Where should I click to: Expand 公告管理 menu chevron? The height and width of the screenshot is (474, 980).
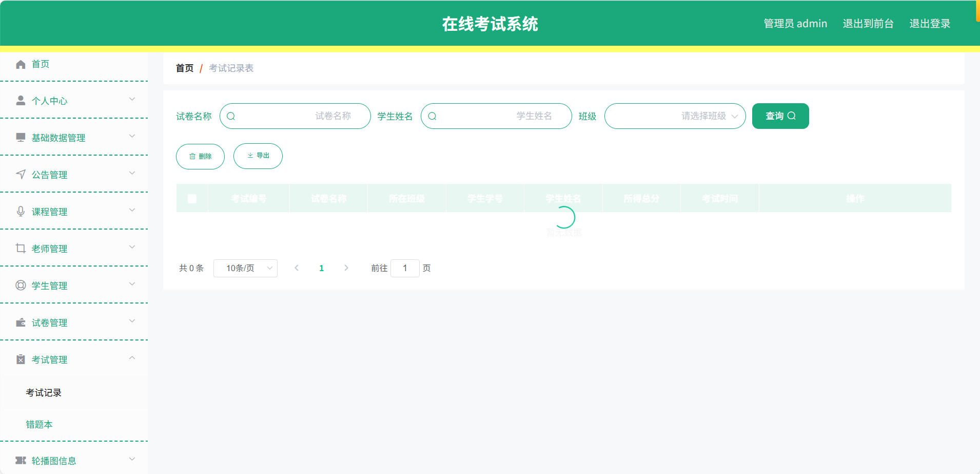click(132, 173)
